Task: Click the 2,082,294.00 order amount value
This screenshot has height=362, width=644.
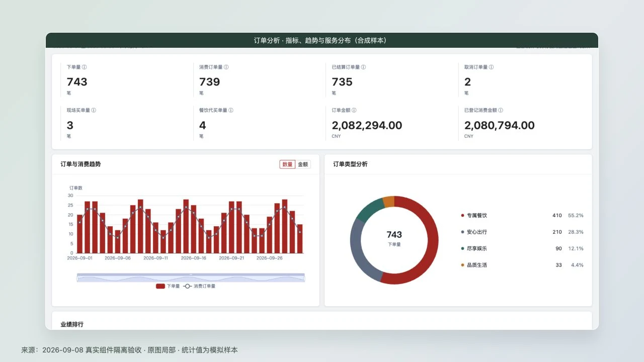Action: [x=367, y=125]
